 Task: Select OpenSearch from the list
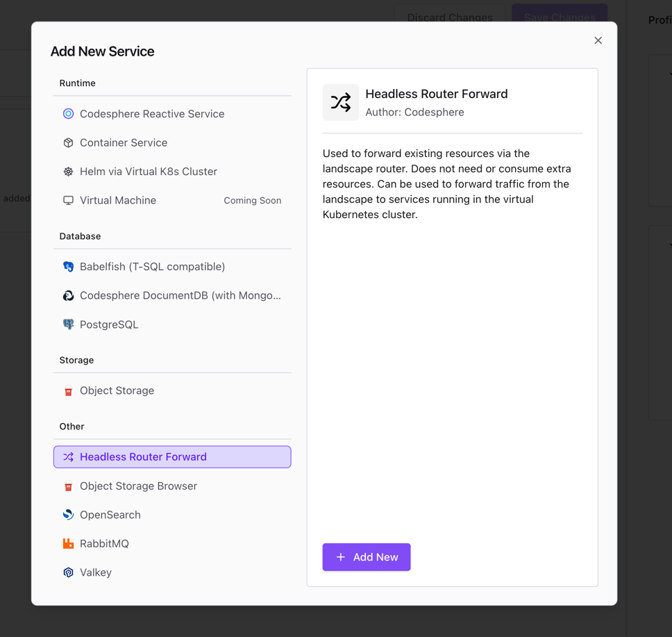click(172, 515)
